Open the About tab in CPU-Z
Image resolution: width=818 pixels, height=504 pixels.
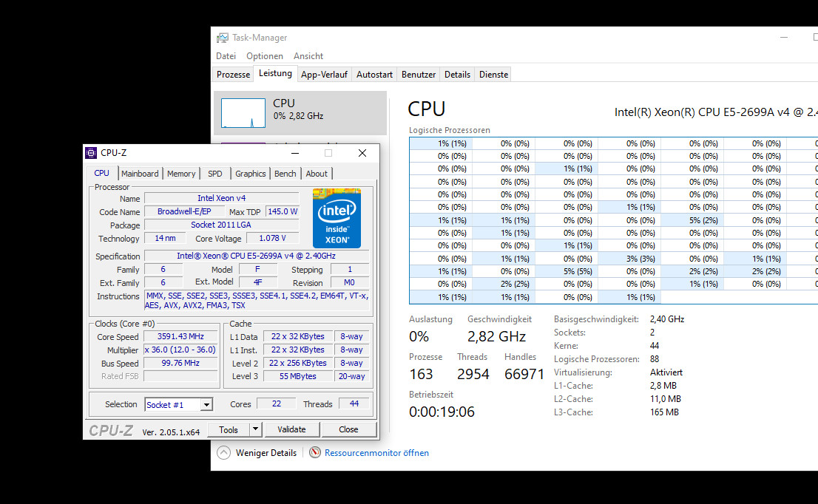pyautogui.click(x=317, y=174)
